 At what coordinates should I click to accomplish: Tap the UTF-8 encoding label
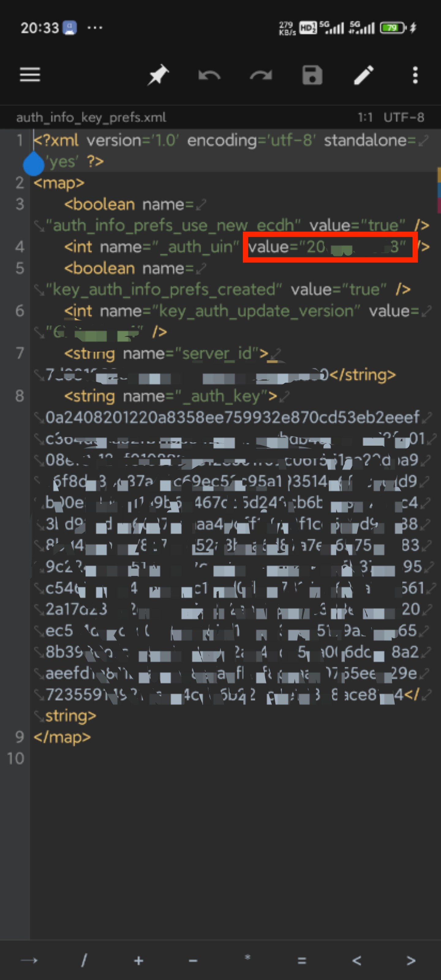pos(403,117)
